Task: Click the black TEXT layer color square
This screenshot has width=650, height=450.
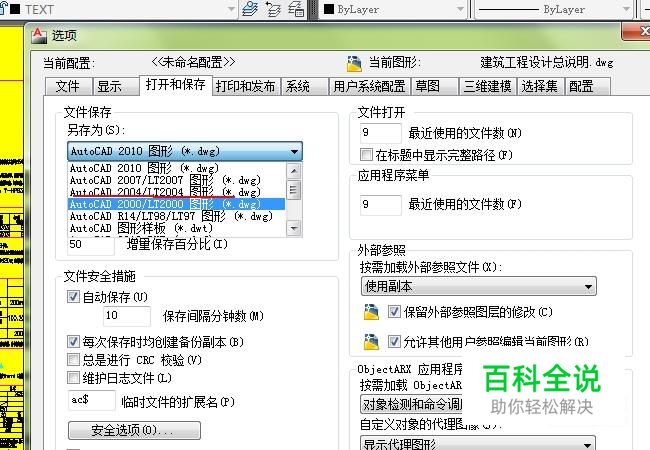Action: [x=15, y=9]
